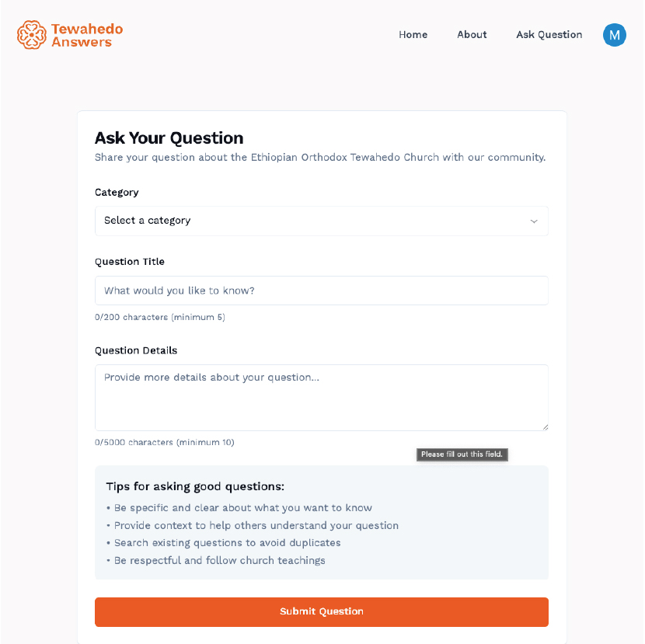Expand the Select a category dropdown
Viewport: 645px width, 644px height.
[x=321, y=221]
